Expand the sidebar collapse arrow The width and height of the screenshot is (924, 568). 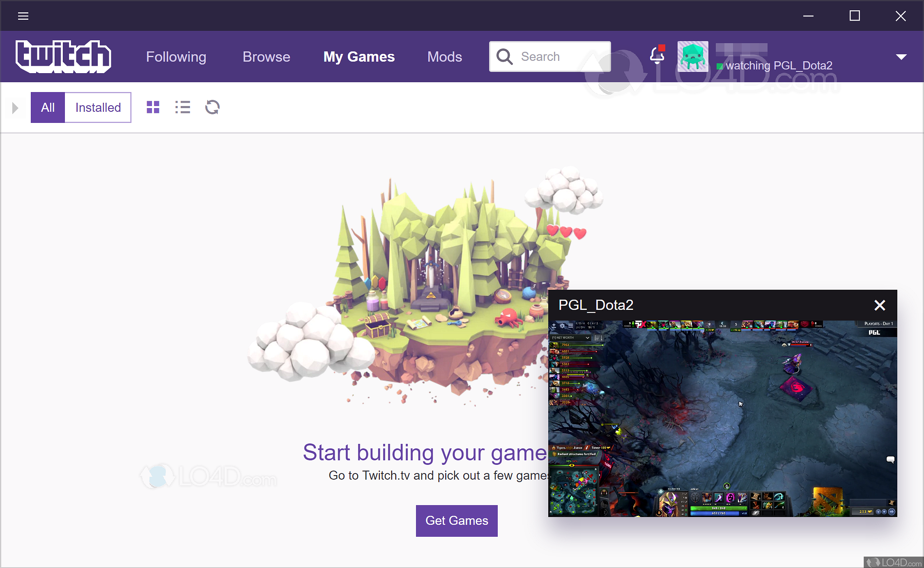pos(15,107)
